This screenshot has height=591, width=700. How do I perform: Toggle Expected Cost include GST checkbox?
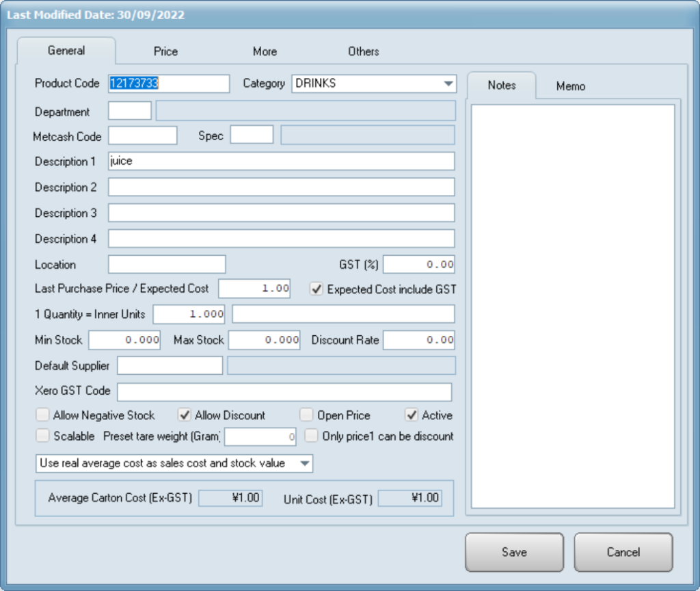pyautogui.click(x=317, y=289)
